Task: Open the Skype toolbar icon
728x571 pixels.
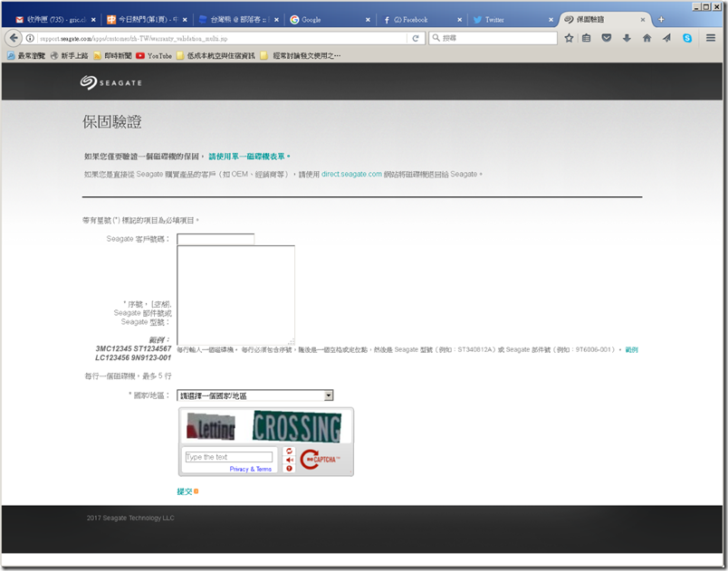Action: [x=687, y=38]
